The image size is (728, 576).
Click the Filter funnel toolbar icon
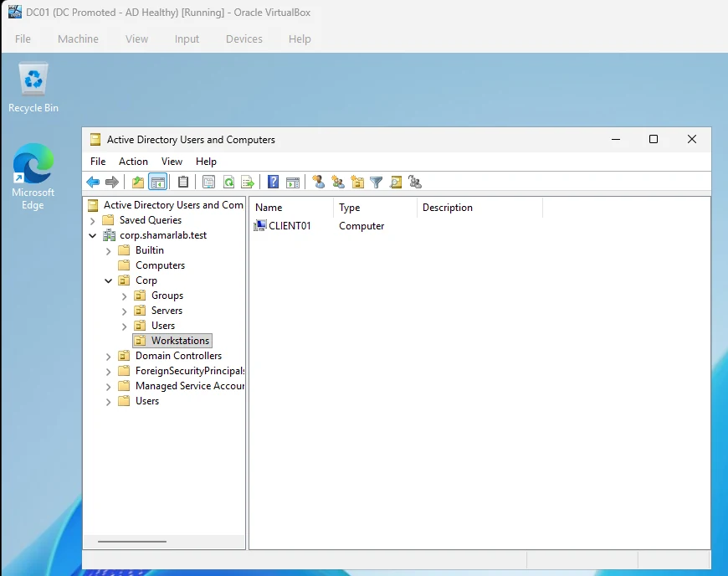click(377, 182)
